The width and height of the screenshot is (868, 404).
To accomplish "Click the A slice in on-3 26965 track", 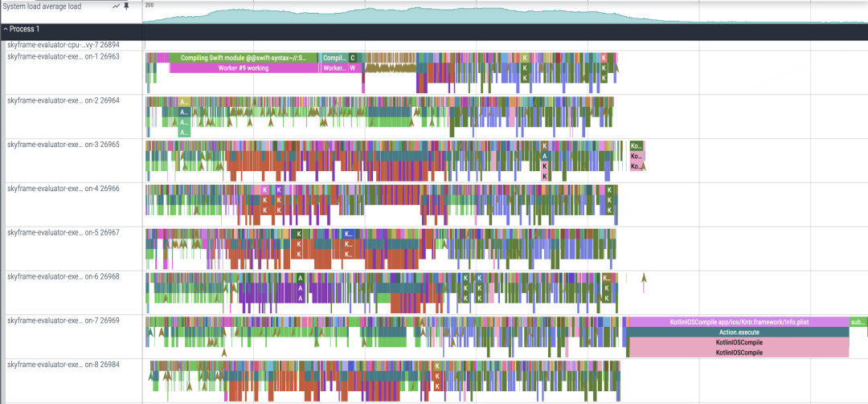I will (x=545, y=156).
